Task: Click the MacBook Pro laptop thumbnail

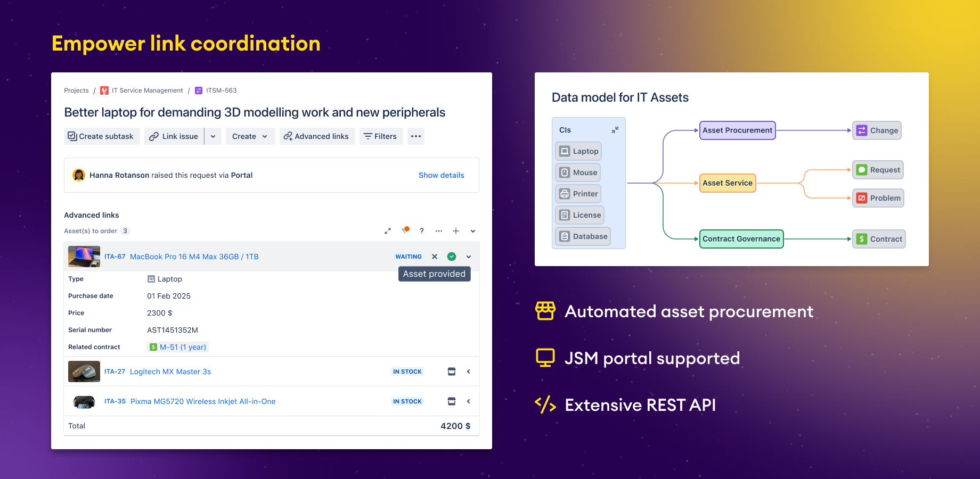Action: [84, 257]
